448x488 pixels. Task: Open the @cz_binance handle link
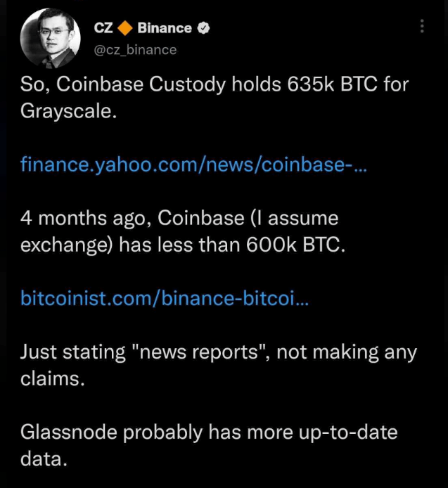coord(135,50)
